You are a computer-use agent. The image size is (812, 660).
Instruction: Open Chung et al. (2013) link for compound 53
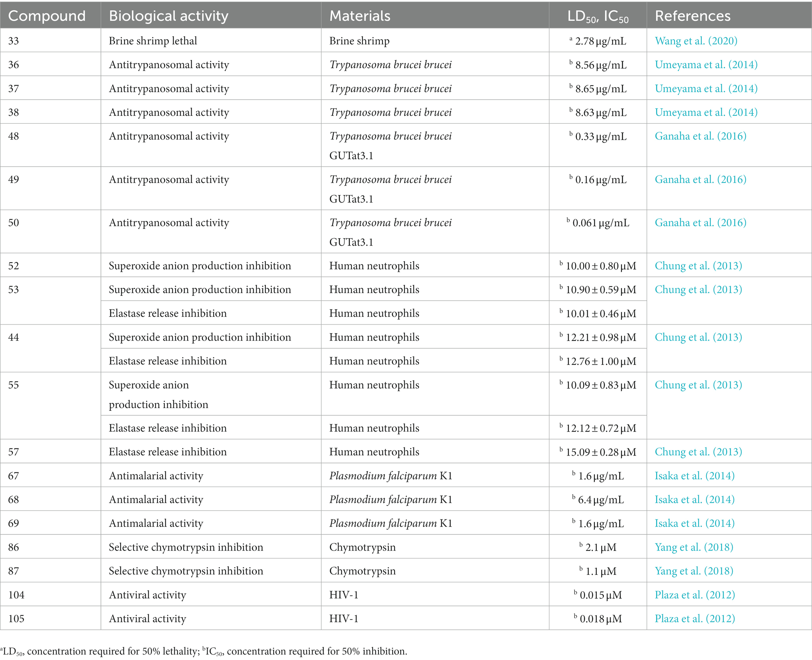click(698, 290)
